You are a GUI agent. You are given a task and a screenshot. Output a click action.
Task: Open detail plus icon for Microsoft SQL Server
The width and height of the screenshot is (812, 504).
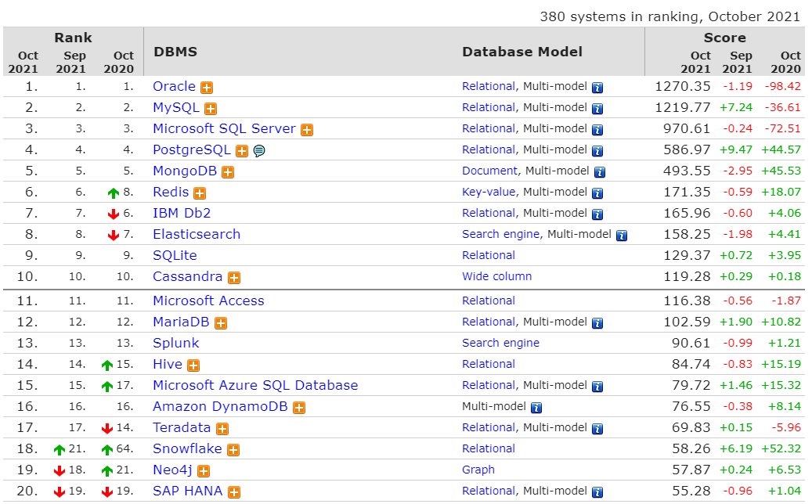(307, 130)
